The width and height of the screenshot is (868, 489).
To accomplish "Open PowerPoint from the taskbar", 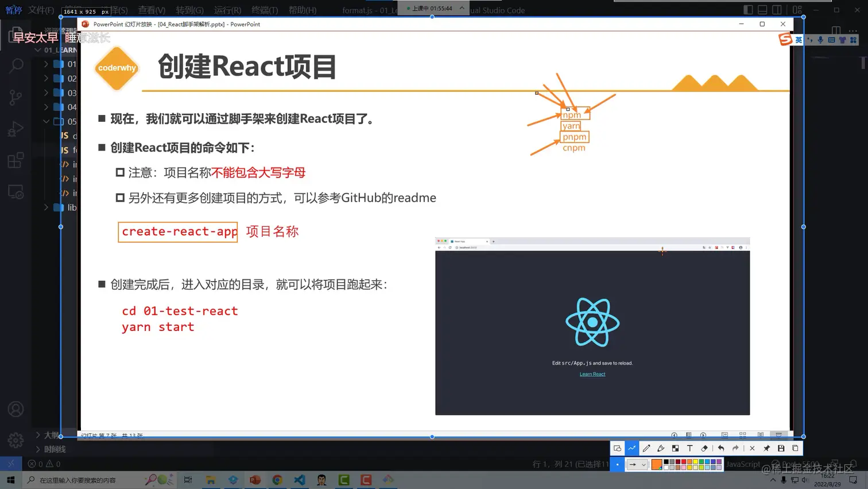I will pyautogui.click(x=255, y=480).
